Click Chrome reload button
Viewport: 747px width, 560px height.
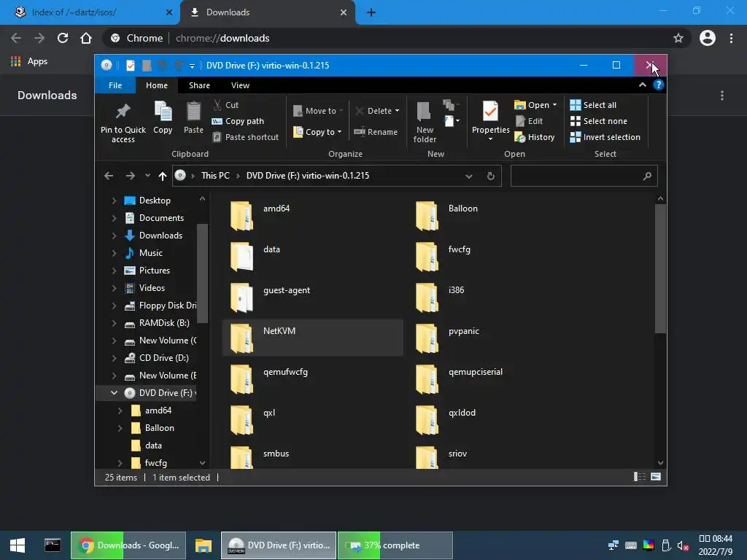coord(63,38)
